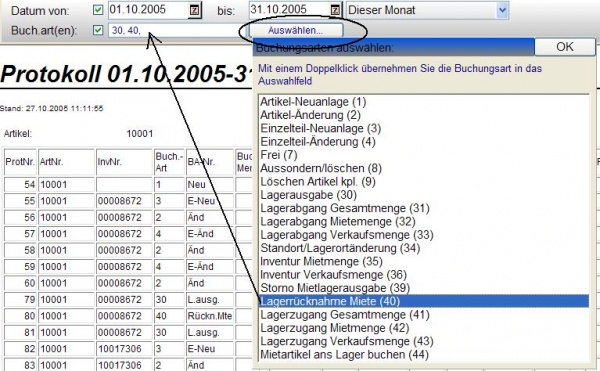Click the ProtNr. column header
The height and width of the screenshot is (371, 600).
point(20,162)
